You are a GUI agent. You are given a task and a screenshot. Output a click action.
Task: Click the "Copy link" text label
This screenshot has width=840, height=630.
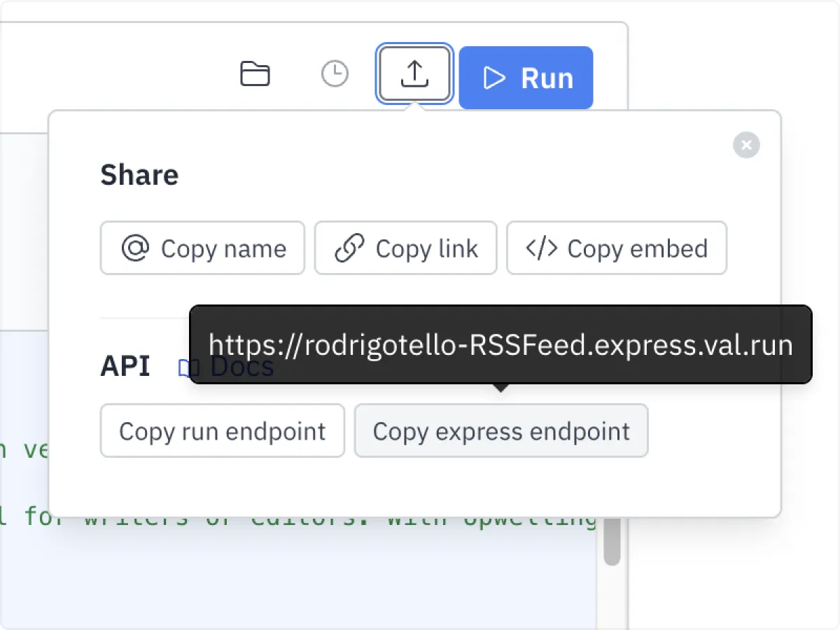pos(426,248)
